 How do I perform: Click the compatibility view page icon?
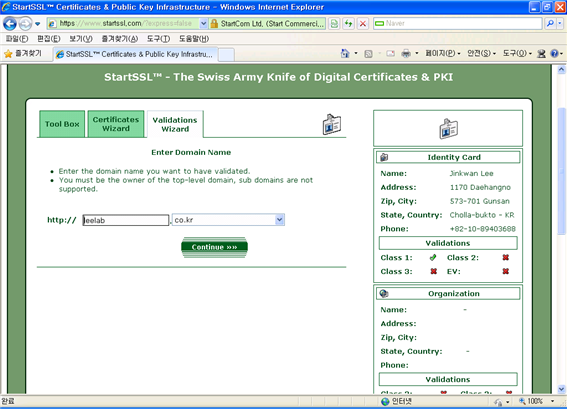point(334,24)
